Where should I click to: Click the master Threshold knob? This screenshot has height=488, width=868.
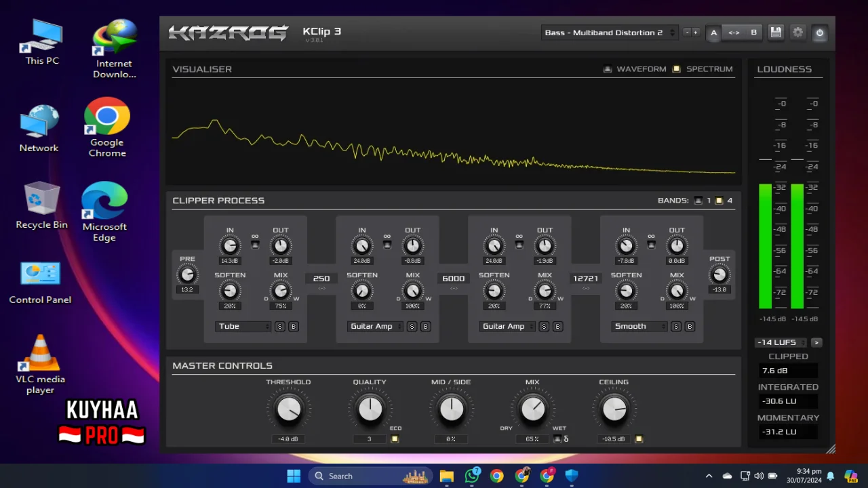pyautogui.click(x=288, y=409)
